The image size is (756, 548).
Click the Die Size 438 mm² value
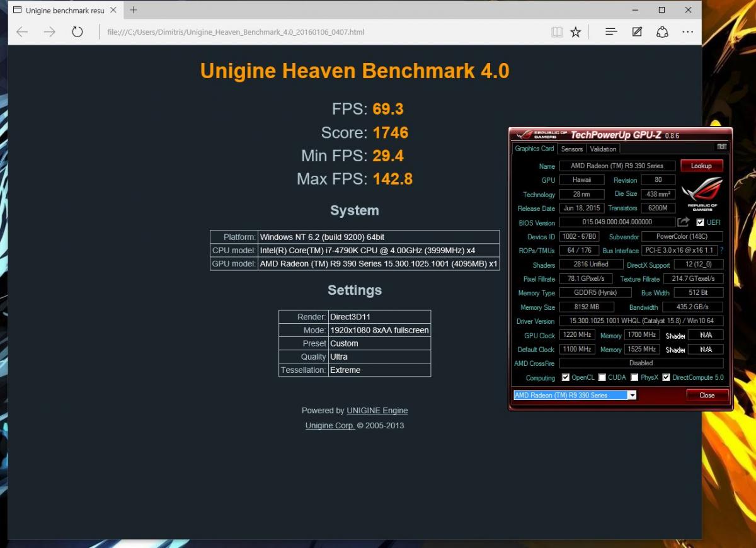[658, 194]
